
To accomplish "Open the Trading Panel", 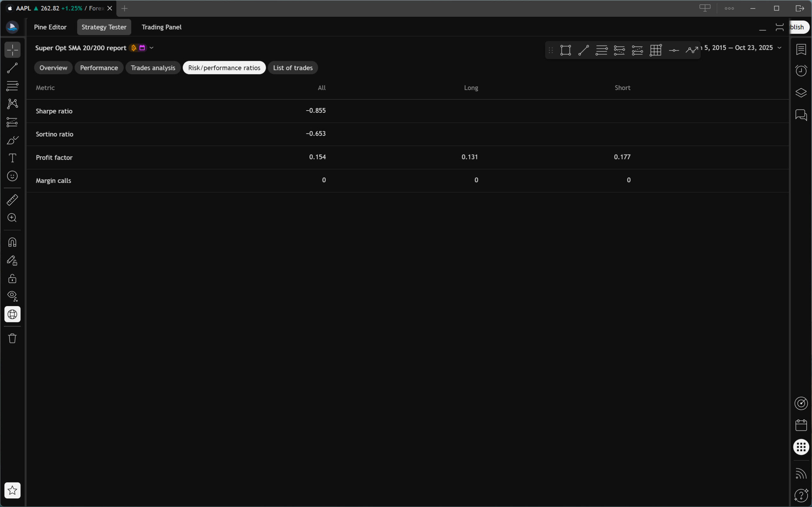I will pyautogui.click(x=161, y=27).
